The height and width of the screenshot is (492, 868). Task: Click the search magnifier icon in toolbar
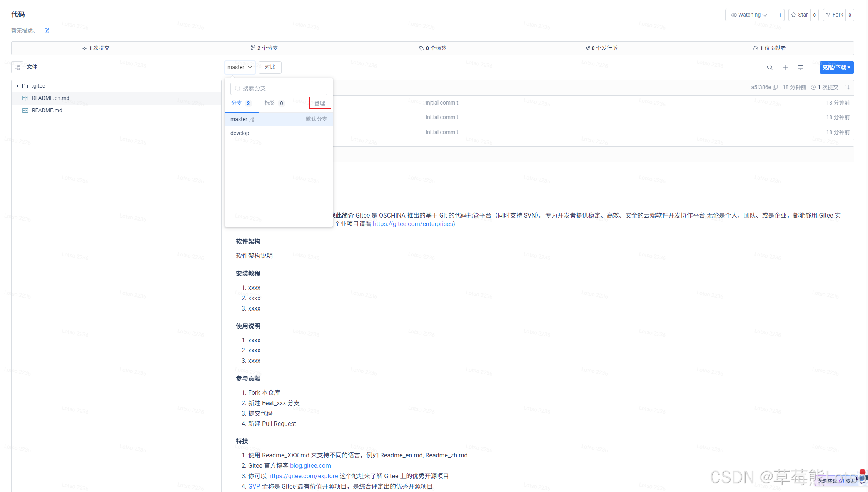[x=770, y=67]
